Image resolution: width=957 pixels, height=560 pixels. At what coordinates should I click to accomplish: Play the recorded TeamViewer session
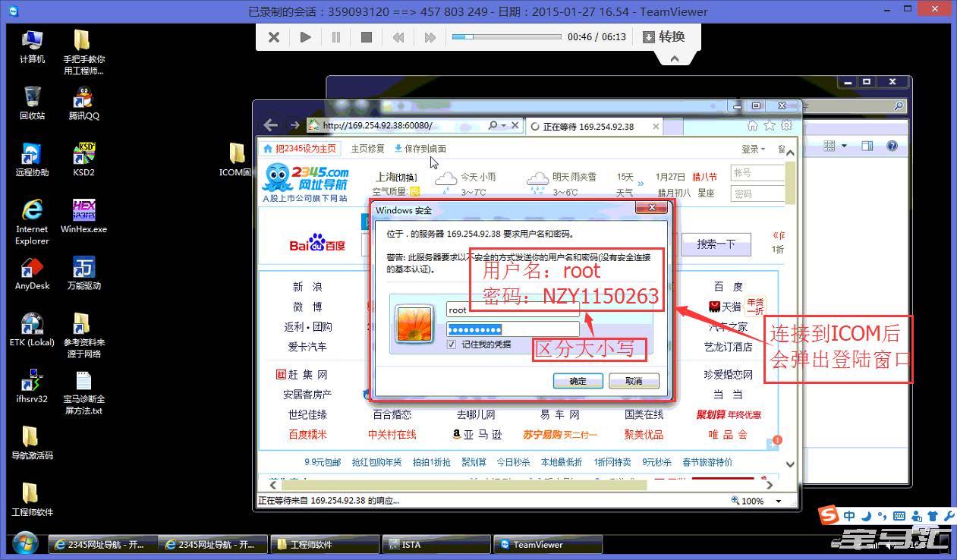pyautogui.click(x=306, y=37)
